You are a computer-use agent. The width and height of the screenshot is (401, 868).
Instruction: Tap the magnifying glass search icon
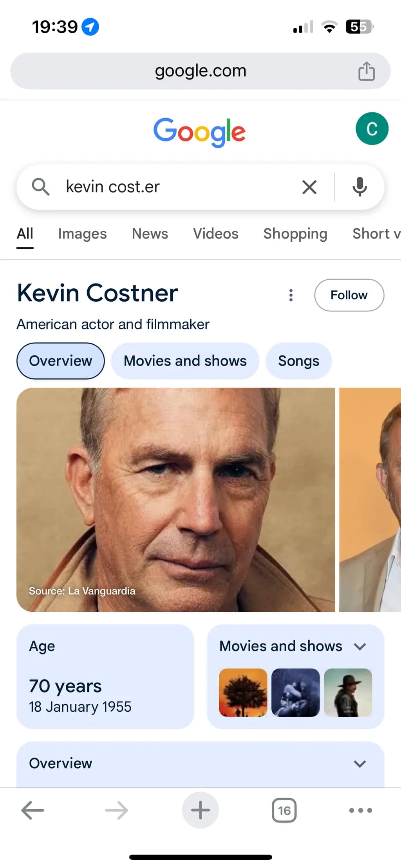coord(40,187)
